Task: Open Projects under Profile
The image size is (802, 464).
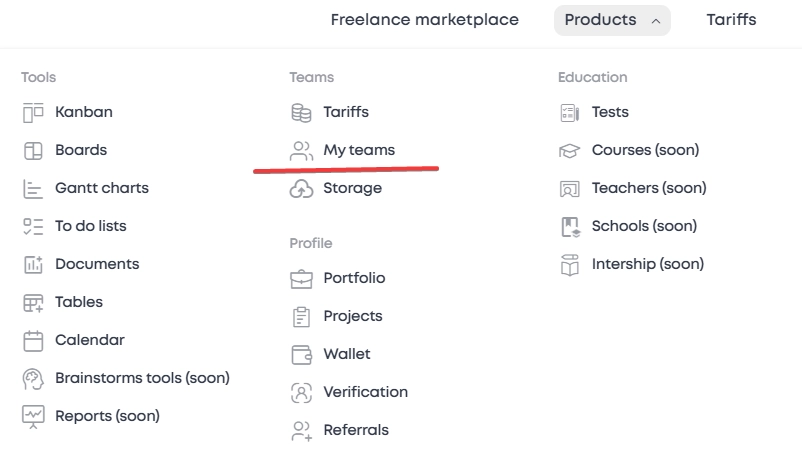Action: click(x=352, y=316)
